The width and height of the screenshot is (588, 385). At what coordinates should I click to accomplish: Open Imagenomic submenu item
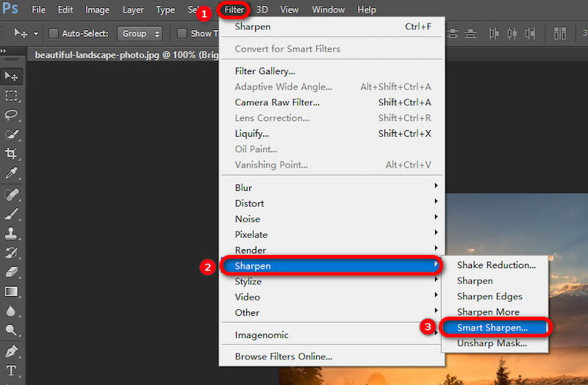332,335
